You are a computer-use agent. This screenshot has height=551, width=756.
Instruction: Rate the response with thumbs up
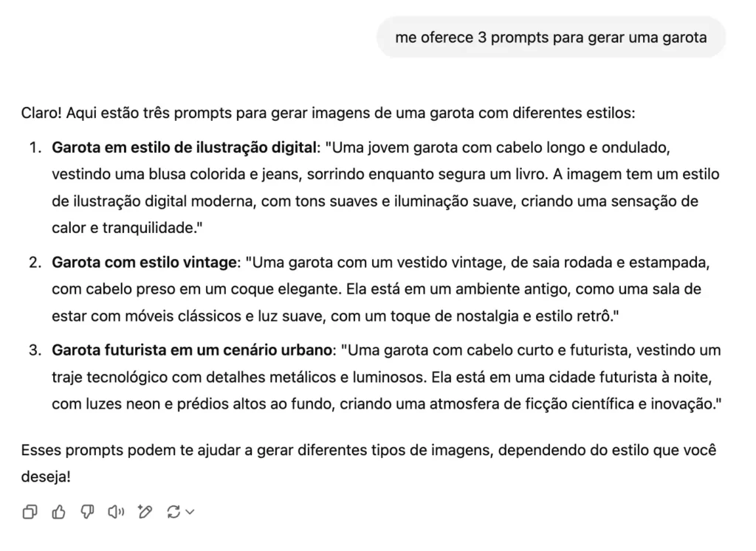58,511
